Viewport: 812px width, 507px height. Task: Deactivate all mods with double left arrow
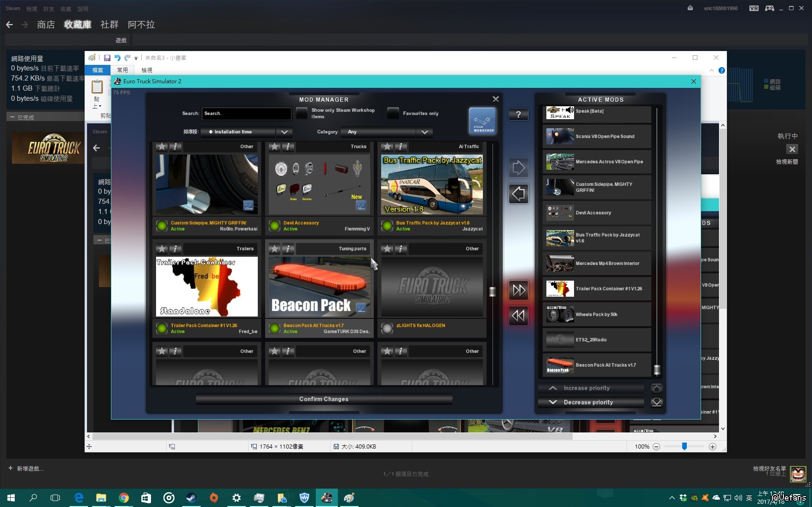click(x=518, y=316)
